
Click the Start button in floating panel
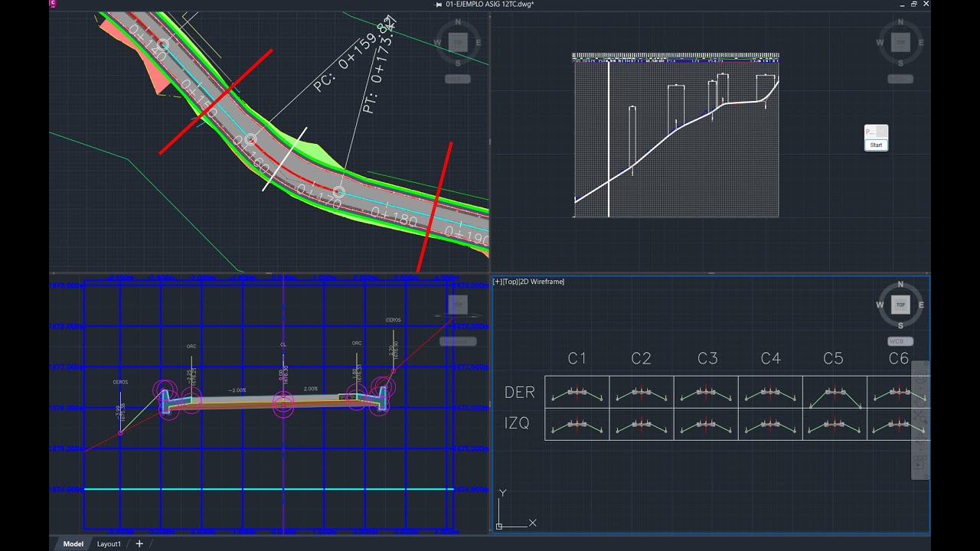click(876, 145)
